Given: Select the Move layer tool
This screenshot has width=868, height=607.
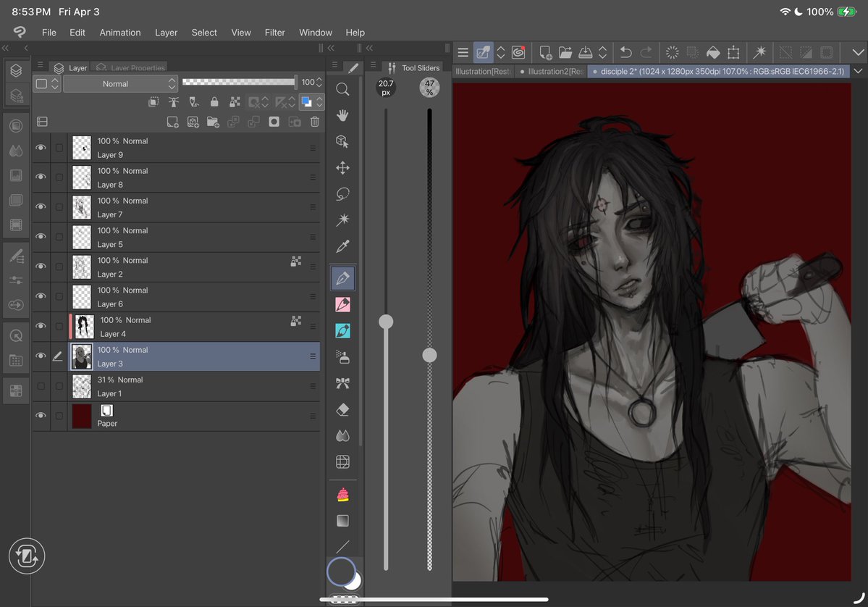Looking at the screenshot, I should coord(342,168).
